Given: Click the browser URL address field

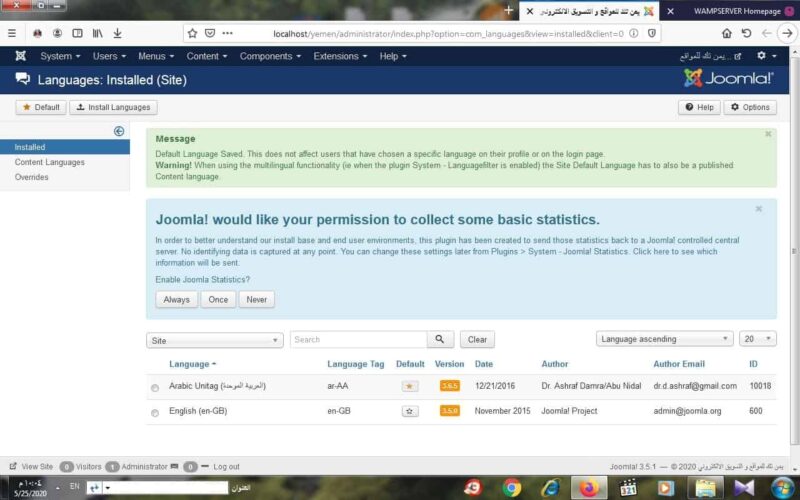Looking at the screenshot, I should coord(448,34).
